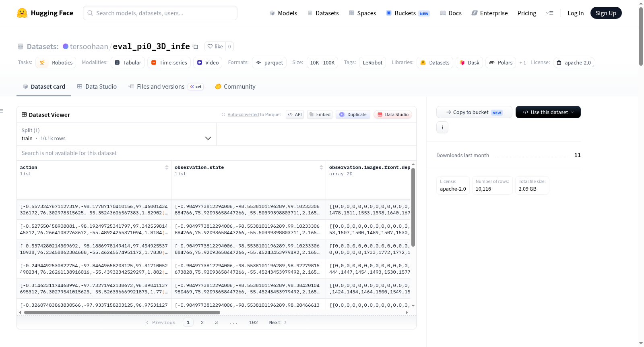Screen dimensions: 644x347
Task: Click the table vertical scrollbar thumb
Action: [413, 207]
